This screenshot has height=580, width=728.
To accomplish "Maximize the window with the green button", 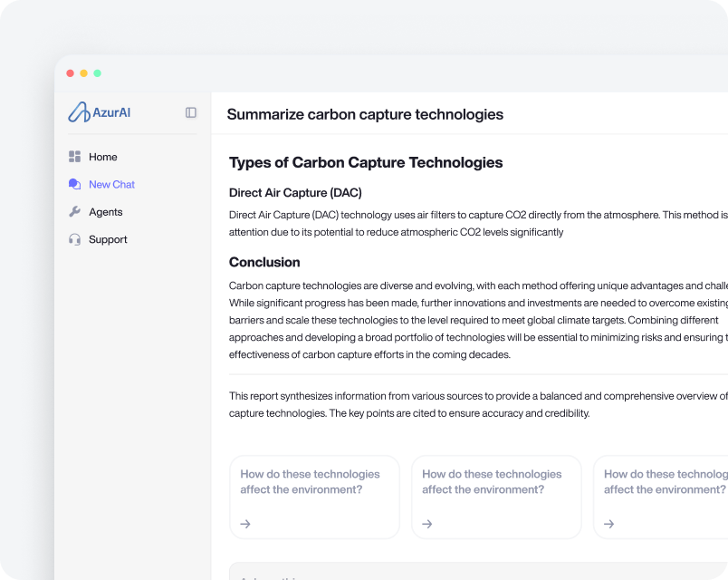I will pyautogui.click(x=98, y=73).
